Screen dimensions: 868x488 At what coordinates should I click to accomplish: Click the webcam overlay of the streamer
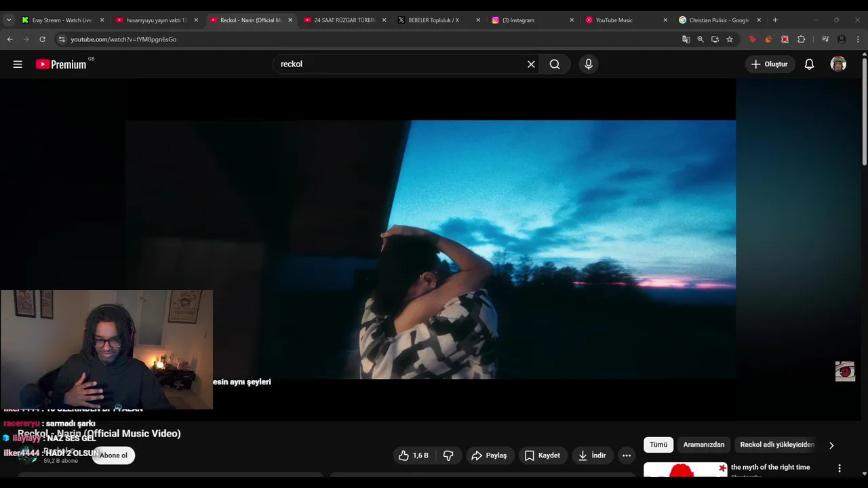106,350
